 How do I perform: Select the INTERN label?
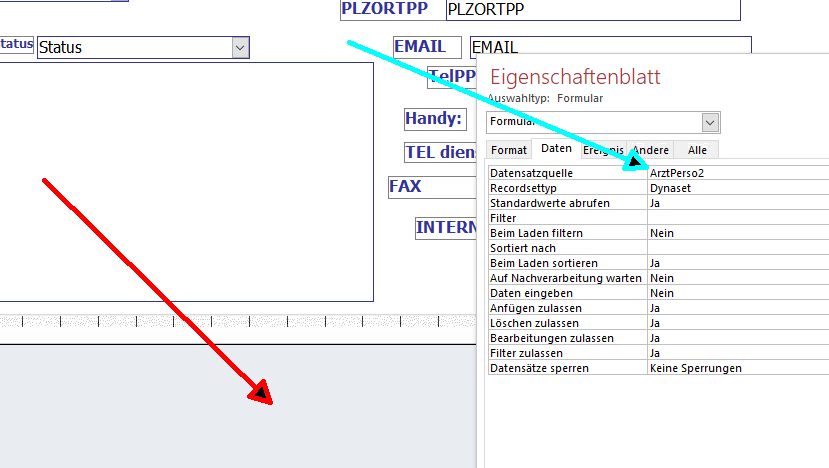click(x=446, y=228)
